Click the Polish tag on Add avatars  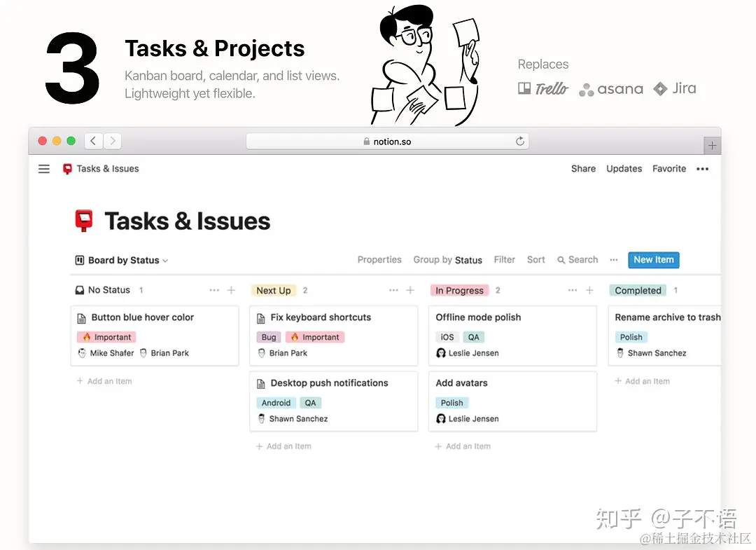click(451, 403)
